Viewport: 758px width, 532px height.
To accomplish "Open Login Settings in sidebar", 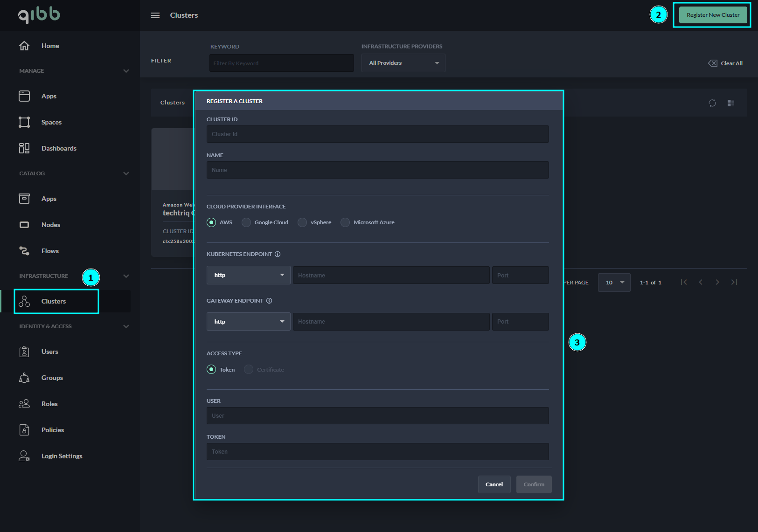I will coord(62,456).
